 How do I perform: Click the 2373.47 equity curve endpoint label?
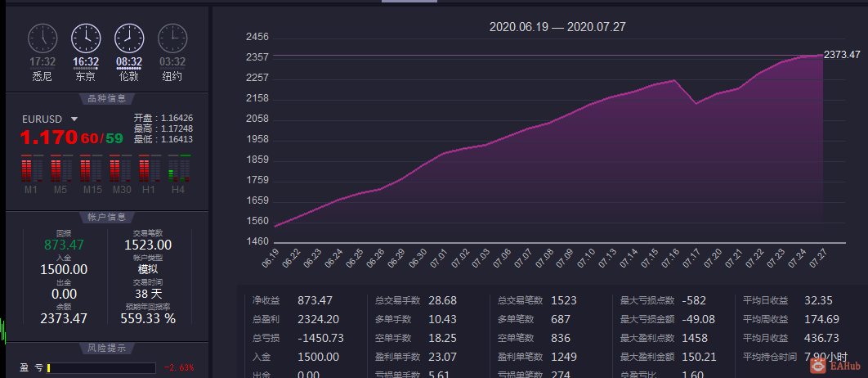click(842, 54)
